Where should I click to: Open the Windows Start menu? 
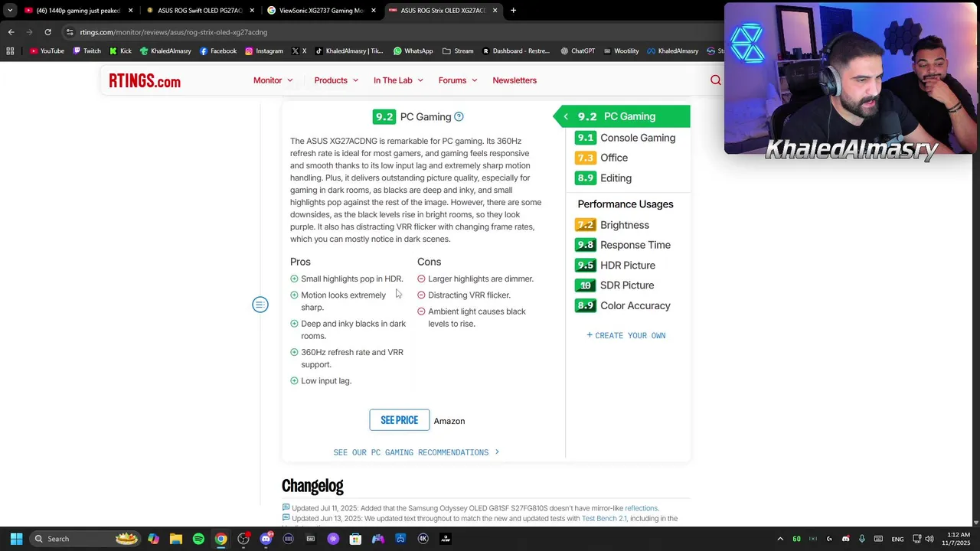(16, 539)
